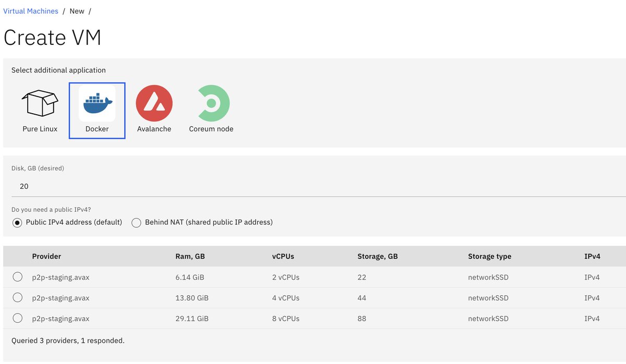
Task: Click the 13.80 GiB RAM cell
Action: [x=192, y=298]
